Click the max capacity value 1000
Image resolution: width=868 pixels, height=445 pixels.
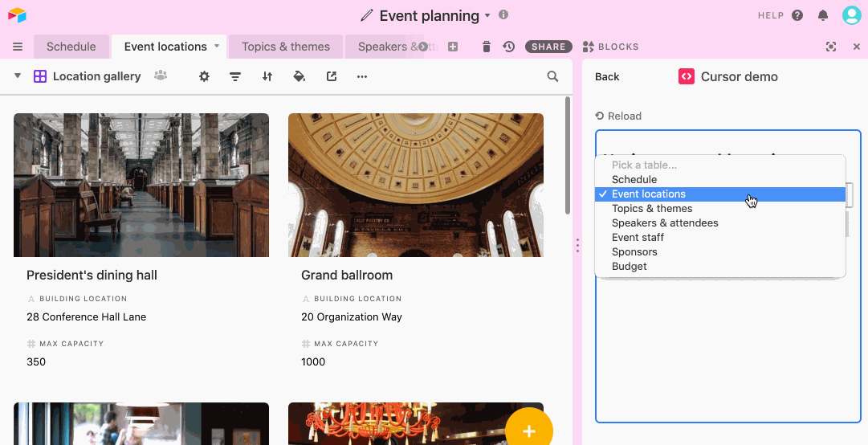313,362
